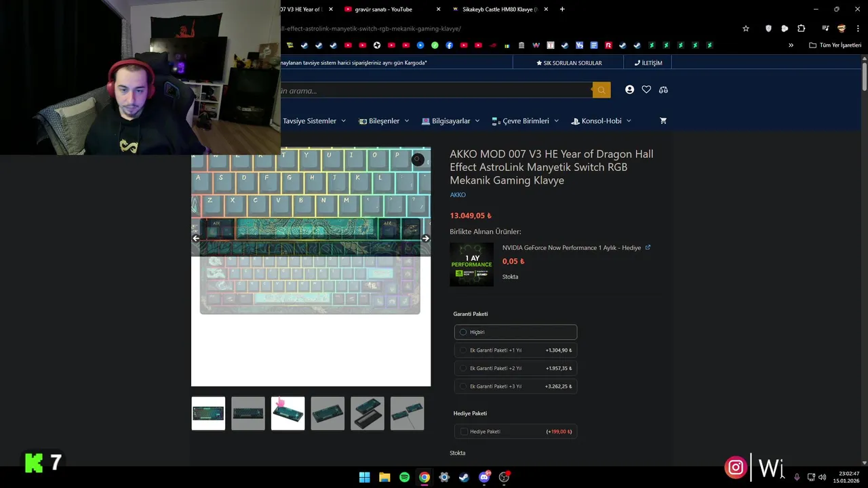Open the Chrome three-dot menu
This screenshot has width=868, height=488.
[856, 28]
